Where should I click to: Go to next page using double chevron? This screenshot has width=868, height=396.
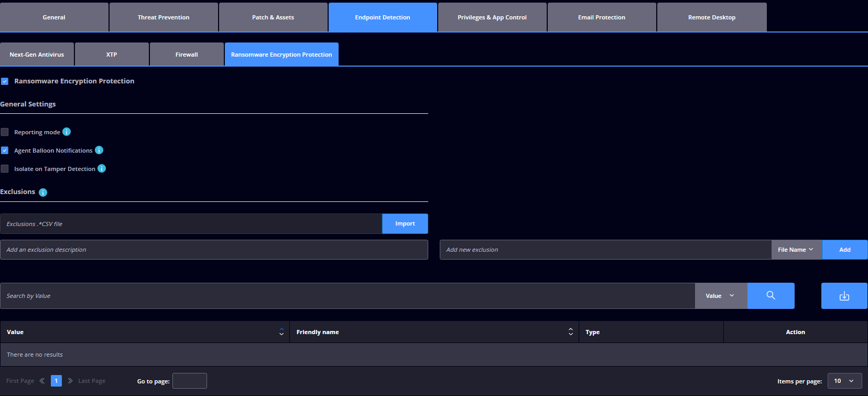[70, 381]
